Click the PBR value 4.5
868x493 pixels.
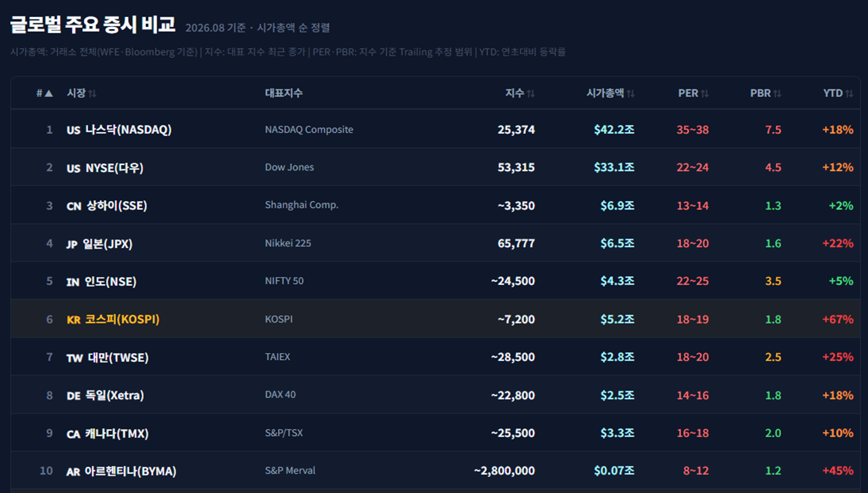pos(773,168)
